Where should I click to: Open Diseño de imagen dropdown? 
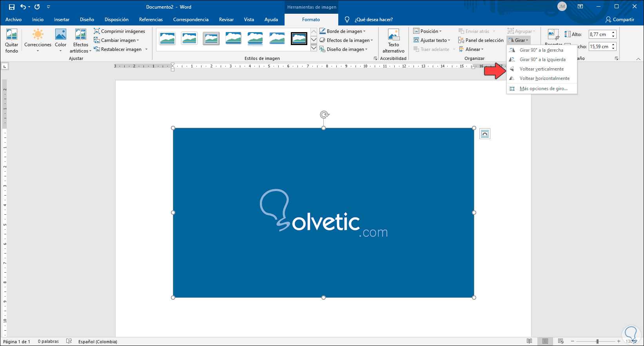point(343,49)
